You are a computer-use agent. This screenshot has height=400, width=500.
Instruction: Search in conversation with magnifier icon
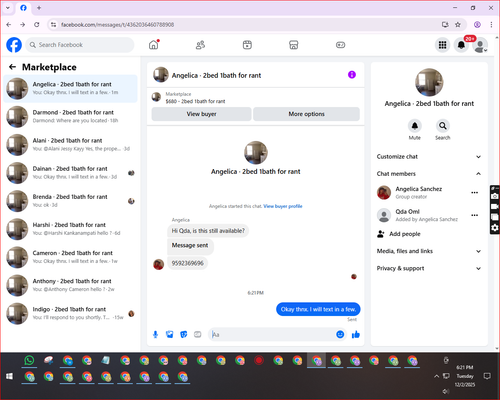pos(443,126)
